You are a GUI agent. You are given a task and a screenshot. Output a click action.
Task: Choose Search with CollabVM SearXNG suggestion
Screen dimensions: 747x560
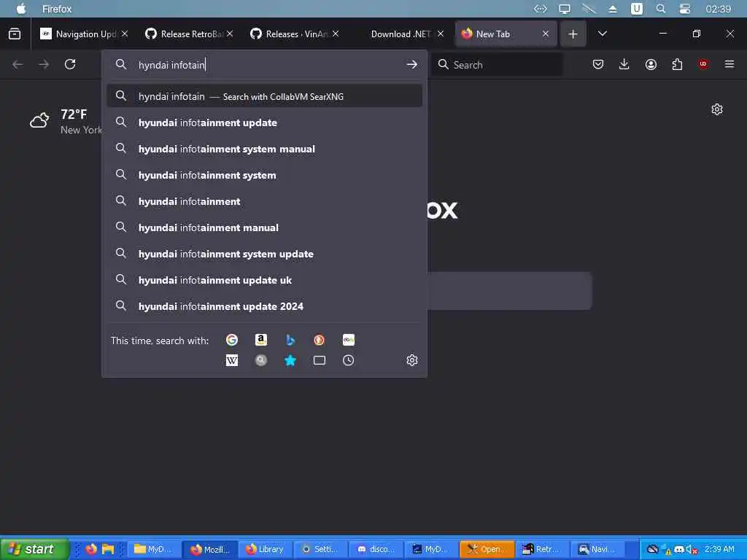[264, 96]
